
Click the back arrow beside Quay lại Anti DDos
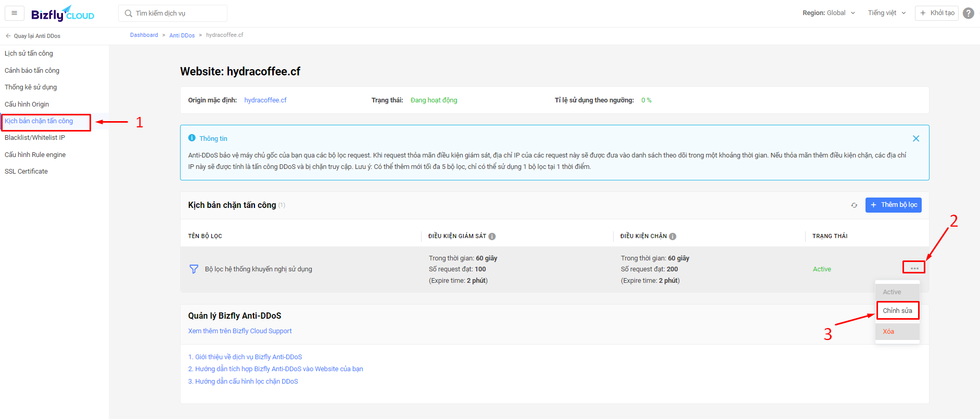point(8,36)
